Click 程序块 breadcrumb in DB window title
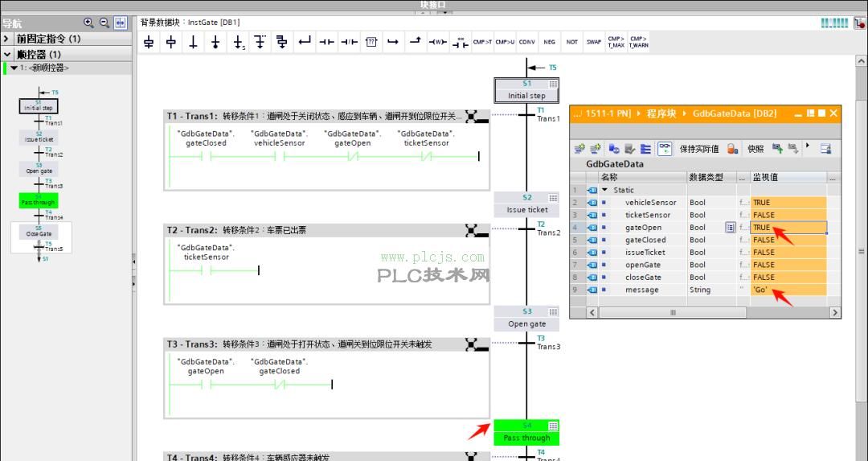868x461 pixels. (x=661, y=113)
